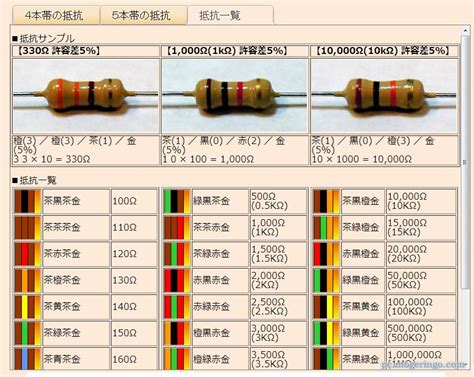Click the 500Ω (0.5KΩ) value cell
The height and width of the screenshot is (377, 474).
pos(278,201)
